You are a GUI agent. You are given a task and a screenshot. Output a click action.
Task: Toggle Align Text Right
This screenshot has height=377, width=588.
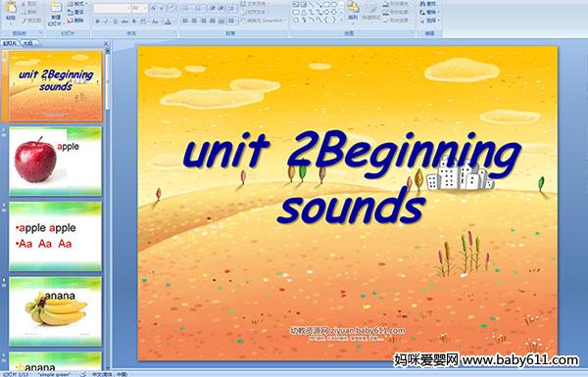pos(203,21)
